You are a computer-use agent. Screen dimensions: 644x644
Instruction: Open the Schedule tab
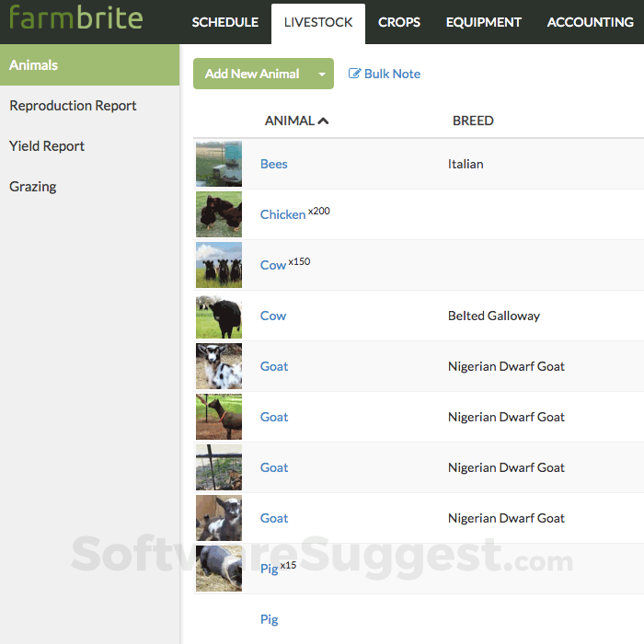(225, 22)
